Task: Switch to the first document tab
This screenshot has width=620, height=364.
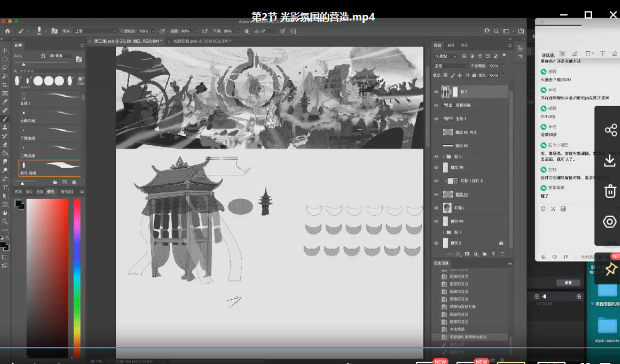Action: pos(127,41)
